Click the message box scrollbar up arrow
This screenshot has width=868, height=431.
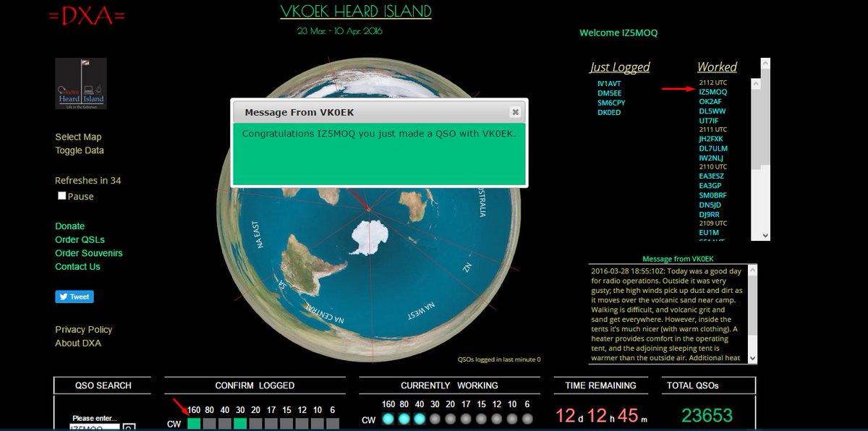[x=752, y=270]
